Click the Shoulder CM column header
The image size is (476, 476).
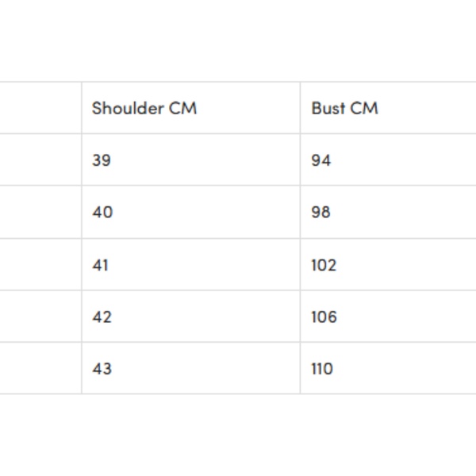[x=144, y=108]
